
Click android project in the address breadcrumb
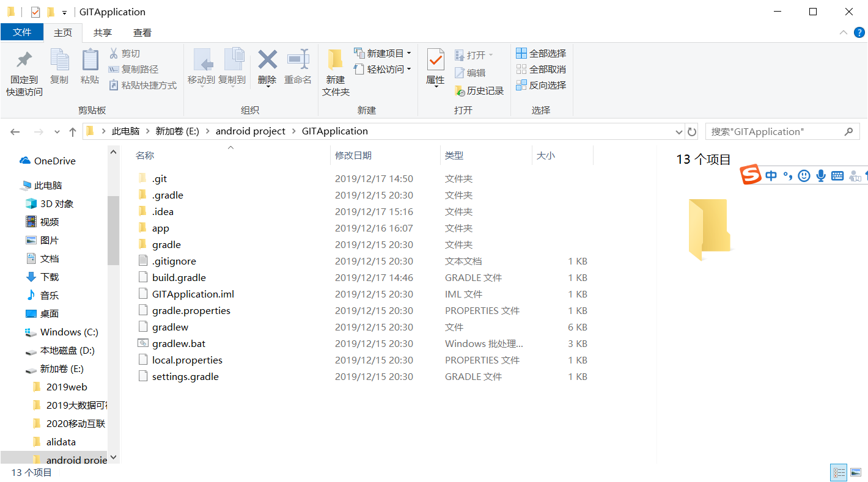click(251, 131)
